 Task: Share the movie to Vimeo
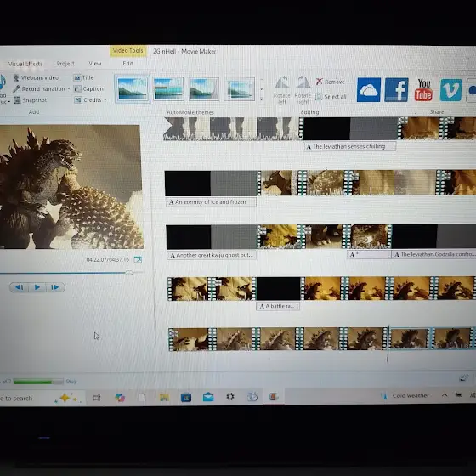450,90
